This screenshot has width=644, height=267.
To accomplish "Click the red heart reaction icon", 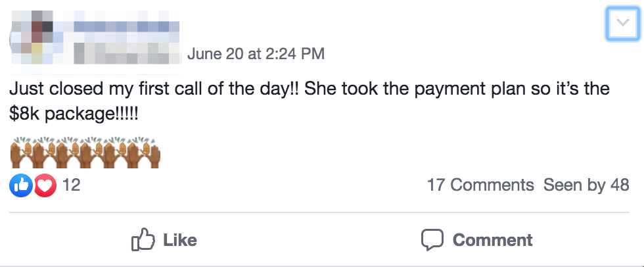I will click(x=45, y=185).
